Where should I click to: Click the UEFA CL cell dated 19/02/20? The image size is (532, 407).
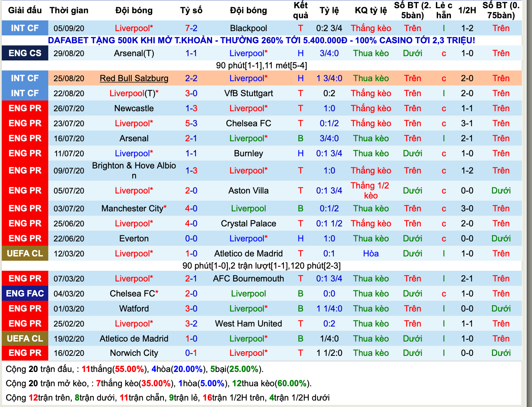point(25,338)
